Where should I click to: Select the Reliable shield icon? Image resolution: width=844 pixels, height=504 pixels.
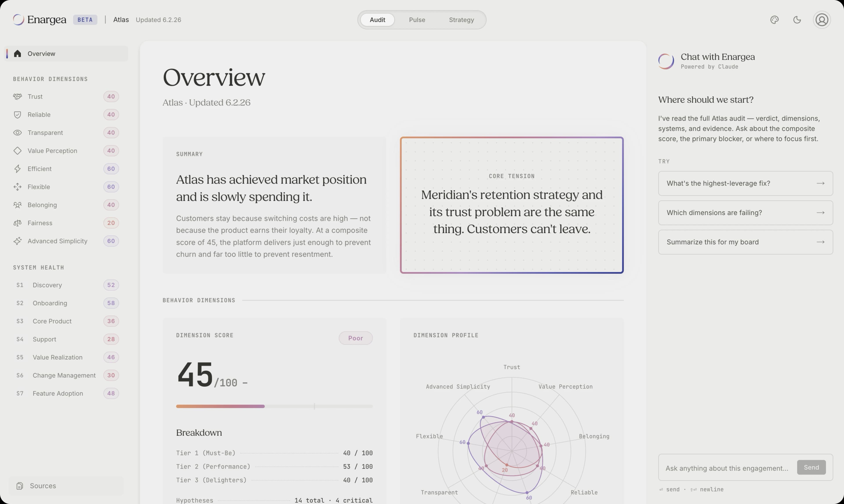pyautogui.click(x=18, y=115)
